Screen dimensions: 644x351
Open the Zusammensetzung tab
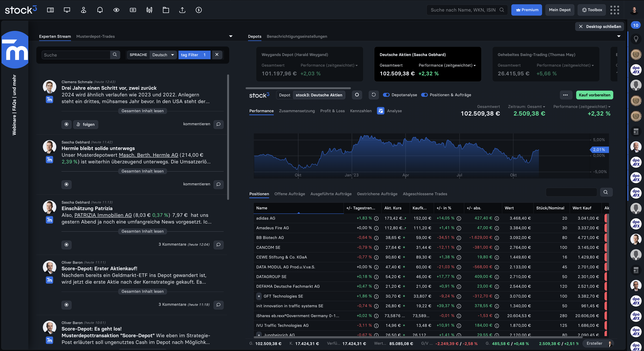point(297,111)
